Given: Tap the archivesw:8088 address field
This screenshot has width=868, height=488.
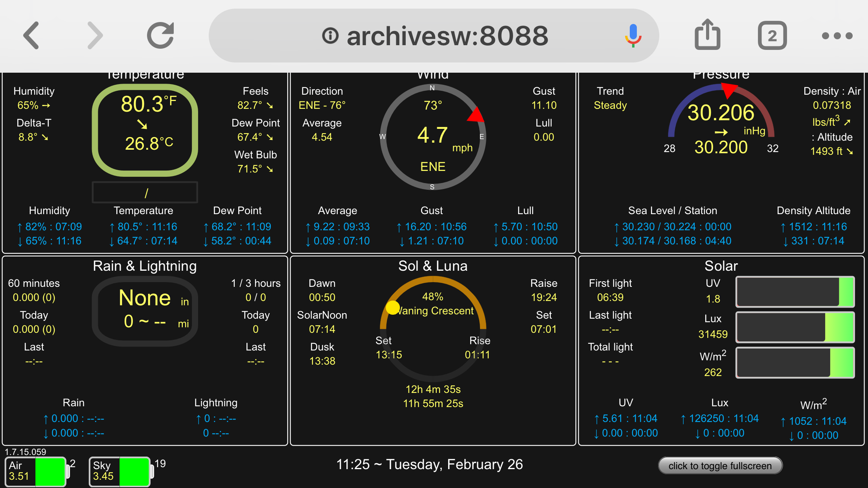Looking at the screenshot, I should [434, 36].
